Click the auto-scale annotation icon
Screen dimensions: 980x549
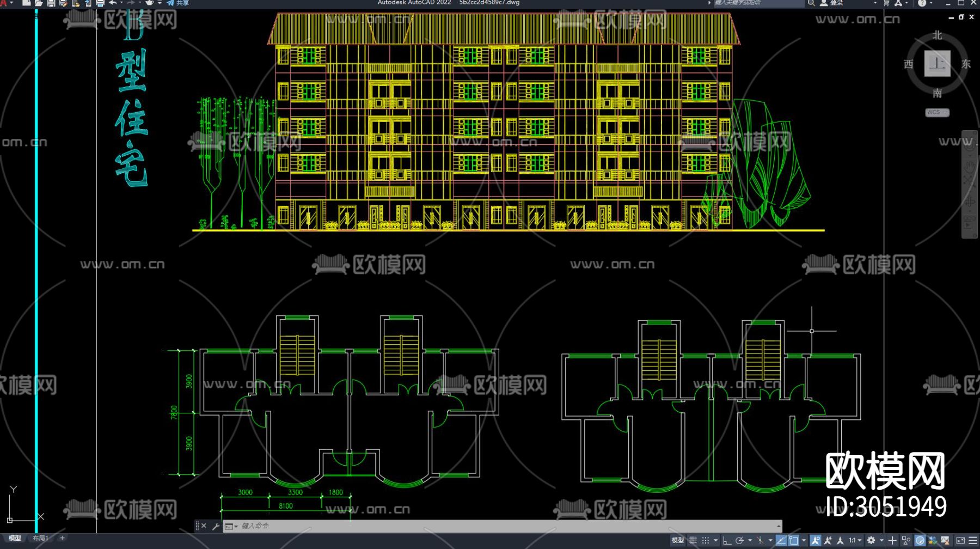click(x=828, y=540)
